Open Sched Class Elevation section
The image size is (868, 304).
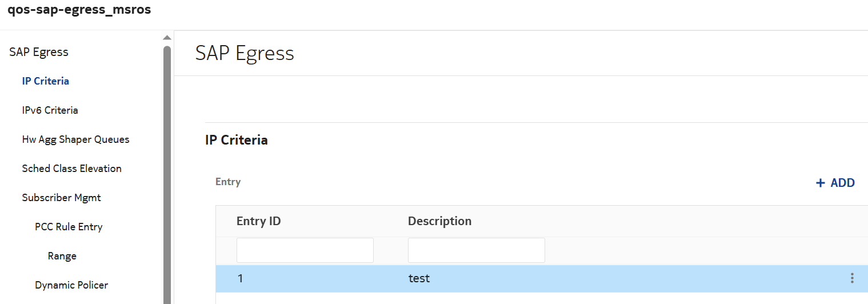(72, 169)
